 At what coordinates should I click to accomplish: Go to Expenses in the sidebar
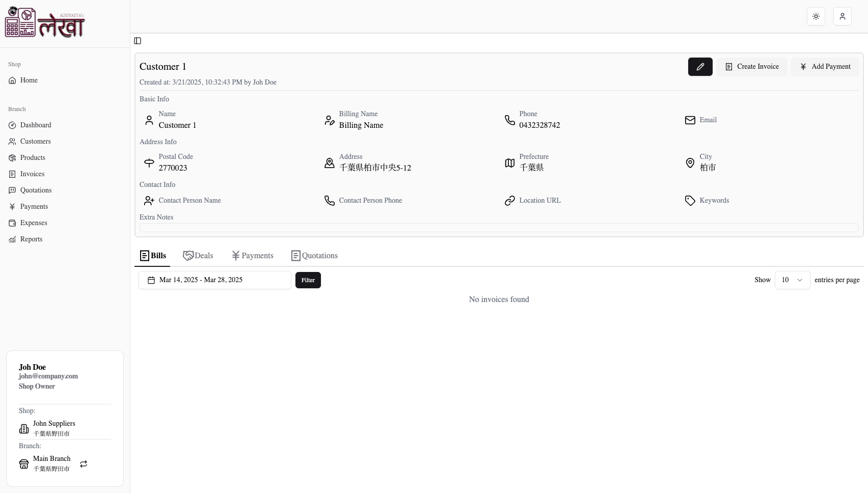[x=34, y=223]
